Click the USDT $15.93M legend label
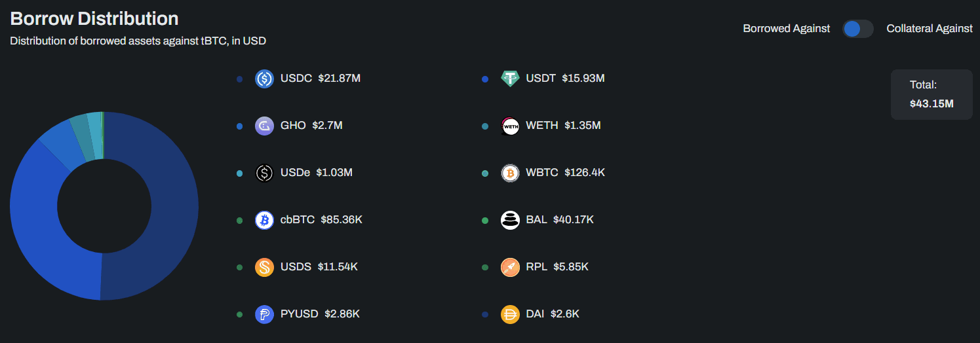 click(x=564, y=79)
